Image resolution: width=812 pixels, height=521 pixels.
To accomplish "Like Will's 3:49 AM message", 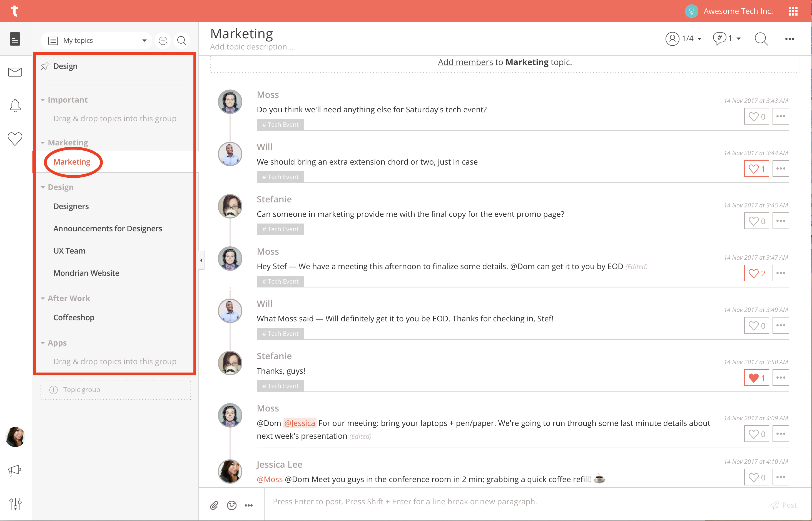I will (x=756, y=326).
